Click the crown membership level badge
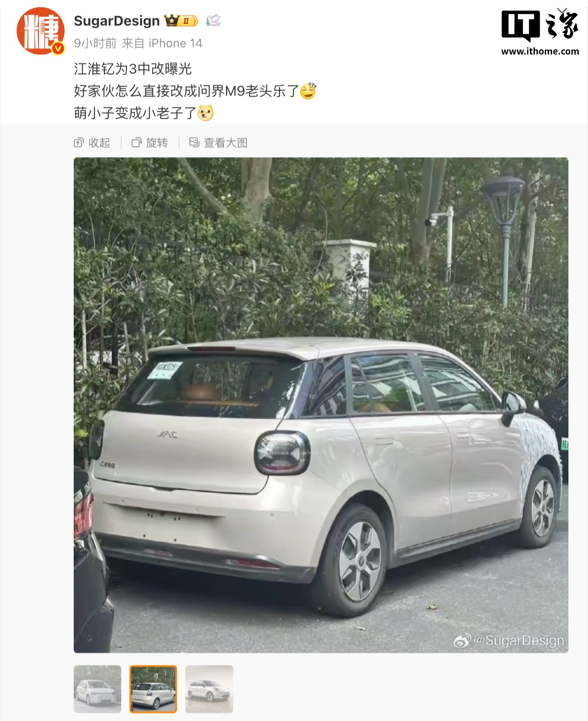 181,20
